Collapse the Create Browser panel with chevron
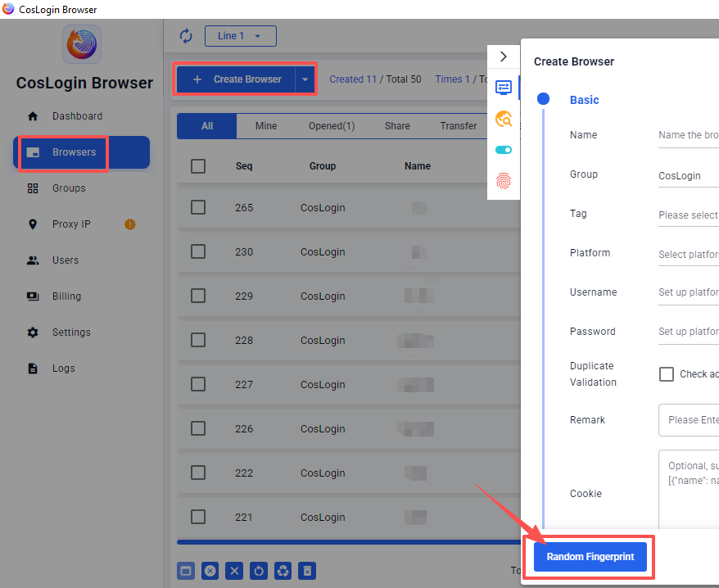Viewport: 719px width, 588px height. (504, 57)
